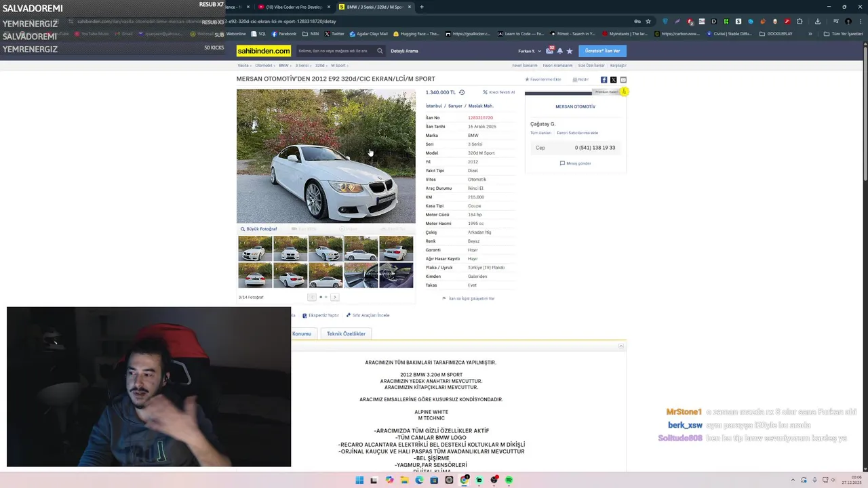Select the first thumbnail in top row

(255, 248)
